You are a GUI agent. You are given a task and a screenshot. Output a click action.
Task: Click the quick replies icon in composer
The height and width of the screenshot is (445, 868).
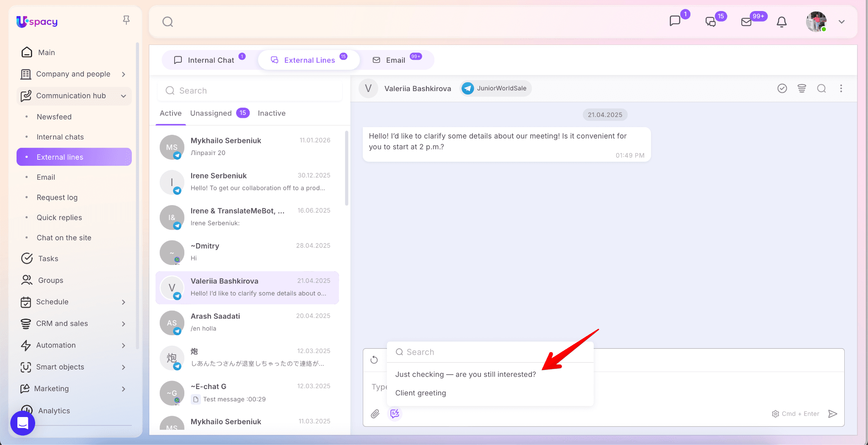(395, 414)
